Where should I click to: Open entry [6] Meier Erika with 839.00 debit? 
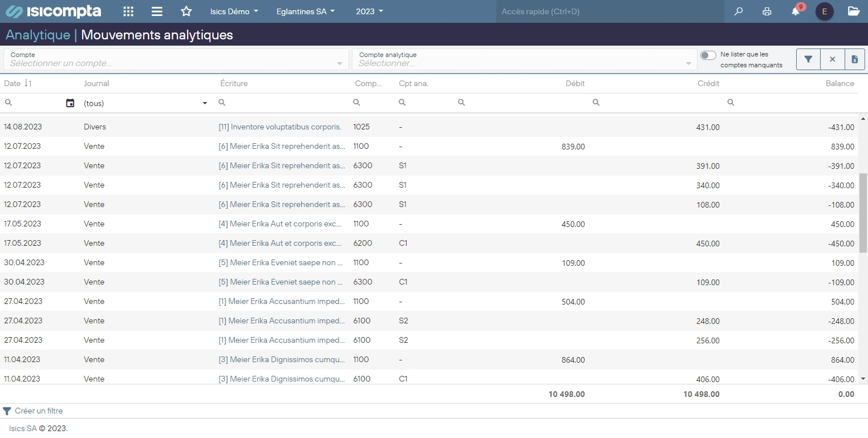282,147
